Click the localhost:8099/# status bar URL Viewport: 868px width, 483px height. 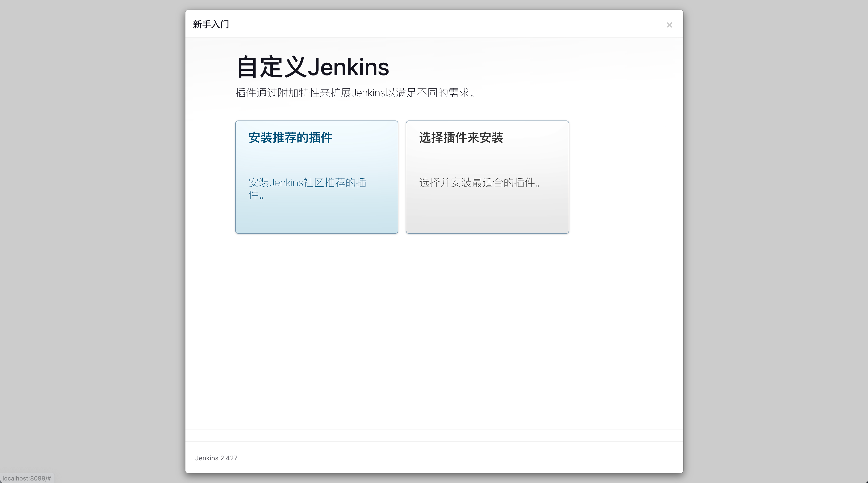(27, 478)
